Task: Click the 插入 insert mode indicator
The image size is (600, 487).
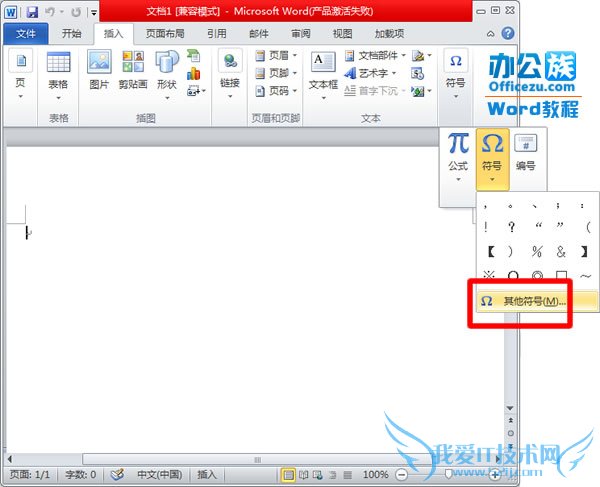Action: (x=207, y=475)
